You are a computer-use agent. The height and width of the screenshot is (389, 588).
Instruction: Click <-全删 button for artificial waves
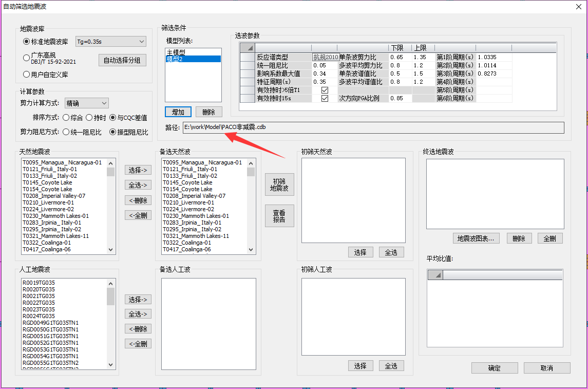138,344
